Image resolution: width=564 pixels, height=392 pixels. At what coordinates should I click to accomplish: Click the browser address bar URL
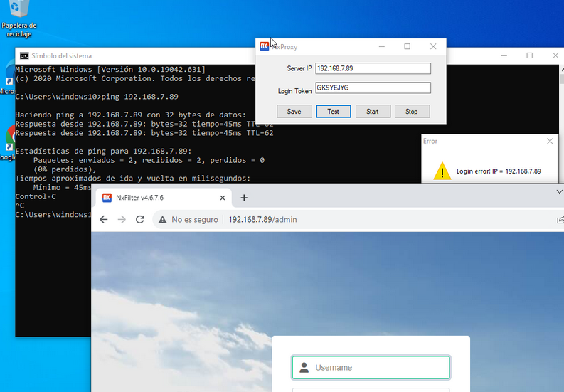click(x=262, y=220)
